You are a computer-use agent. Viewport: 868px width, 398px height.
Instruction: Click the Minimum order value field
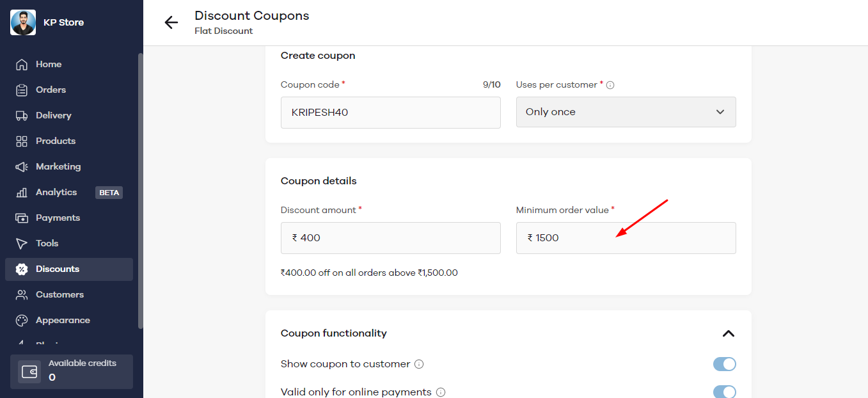coord(626,238)
